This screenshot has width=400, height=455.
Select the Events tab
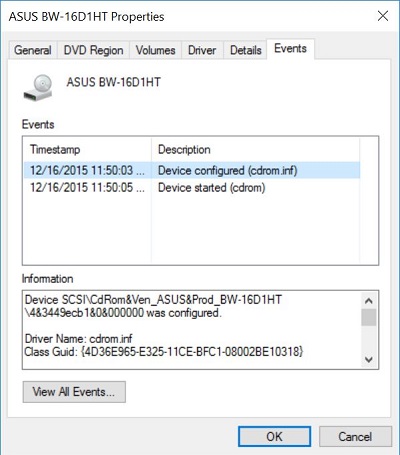tap(290, 49)
